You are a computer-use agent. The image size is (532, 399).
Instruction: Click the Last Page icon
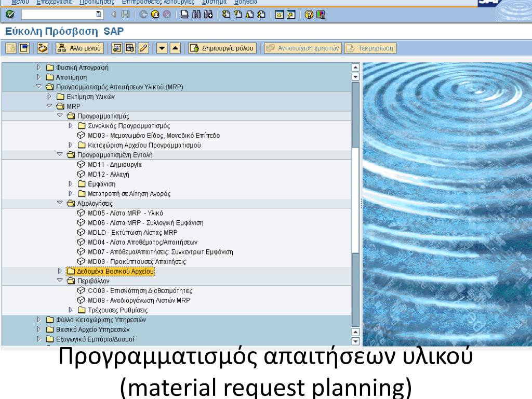click(x=261, y=14)
